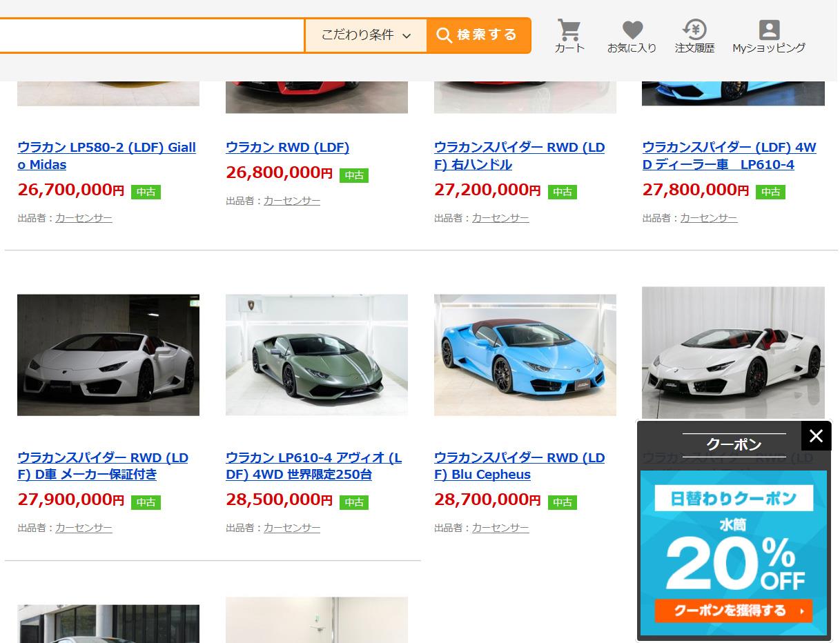Click カーセンサー seller link under 26,700,000円
Viewport: 840px width, 643px height.
point(84,218)
